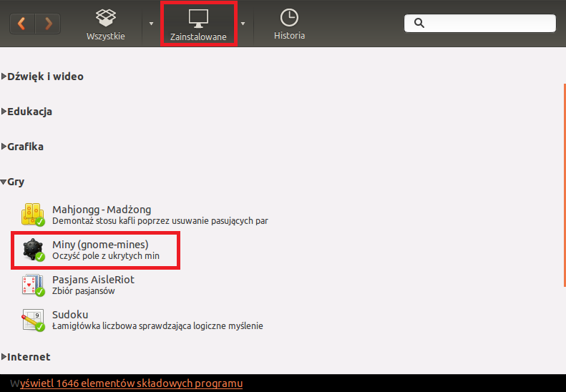Open the Historia clock view
This screenshot has width=566, height=392.
coord(289,24)
